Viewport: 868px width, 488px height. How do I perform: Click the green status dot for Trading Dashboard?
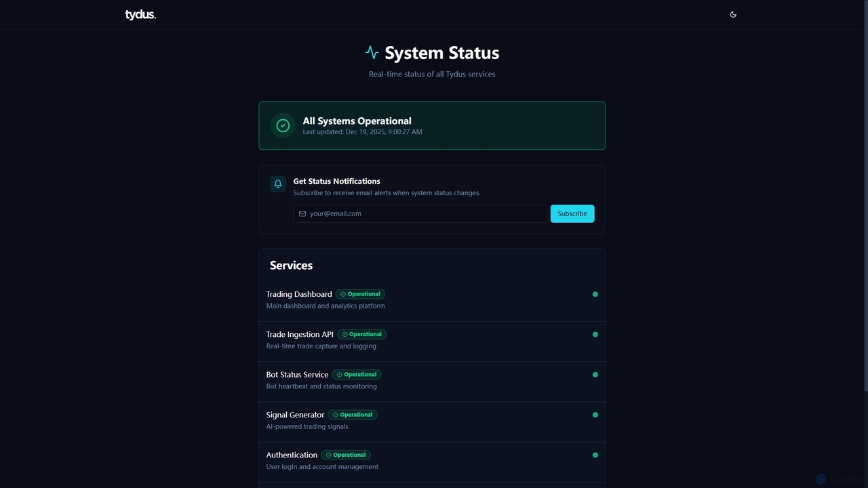(x=595, y=294)
